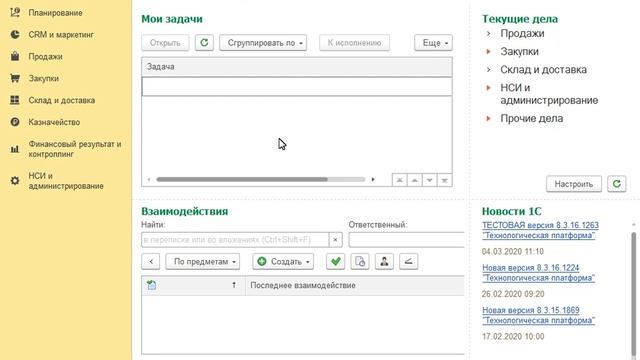Screen dimensions: 640x360
Task: Click the Казначейство coin icon
Action: (x=15, y=122)
